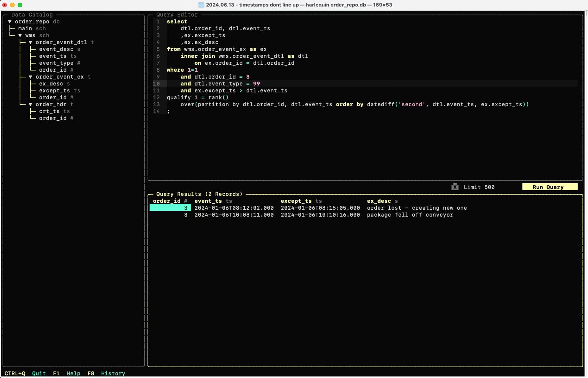Image resolution: width=588 pixels, height=378 pixels.
Task: Collapse the order_hdr table node
Action: point(31,105)
